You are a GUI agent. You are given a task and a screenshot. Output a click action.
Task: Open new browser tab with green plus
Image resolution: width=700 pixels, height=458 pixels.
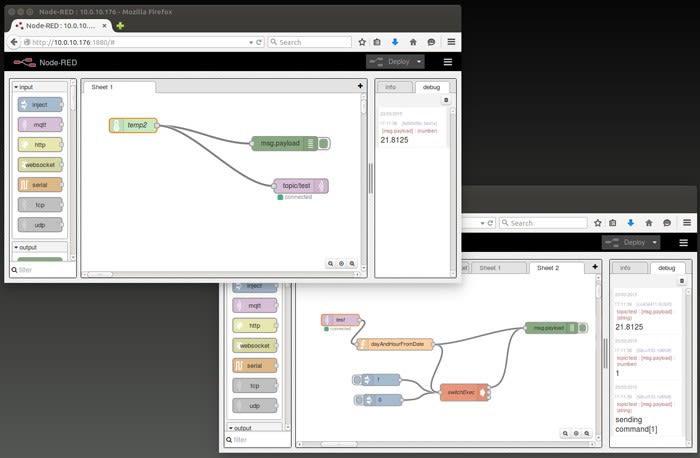tap(120, 26)
